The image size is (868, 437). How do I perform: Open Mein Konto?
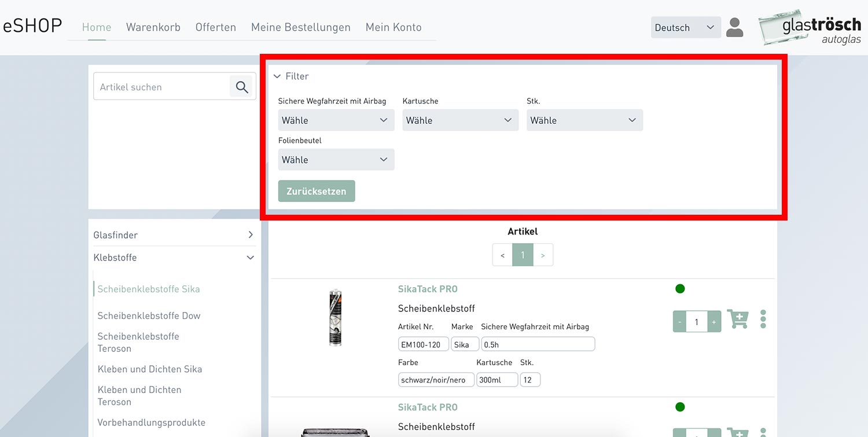click(393, 27)
